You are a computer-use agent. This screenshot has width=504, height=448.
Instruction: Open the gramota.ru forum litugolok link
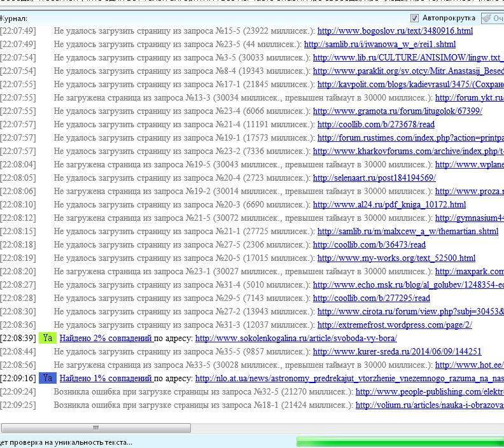pyautogui.click(x=397, y=111)
